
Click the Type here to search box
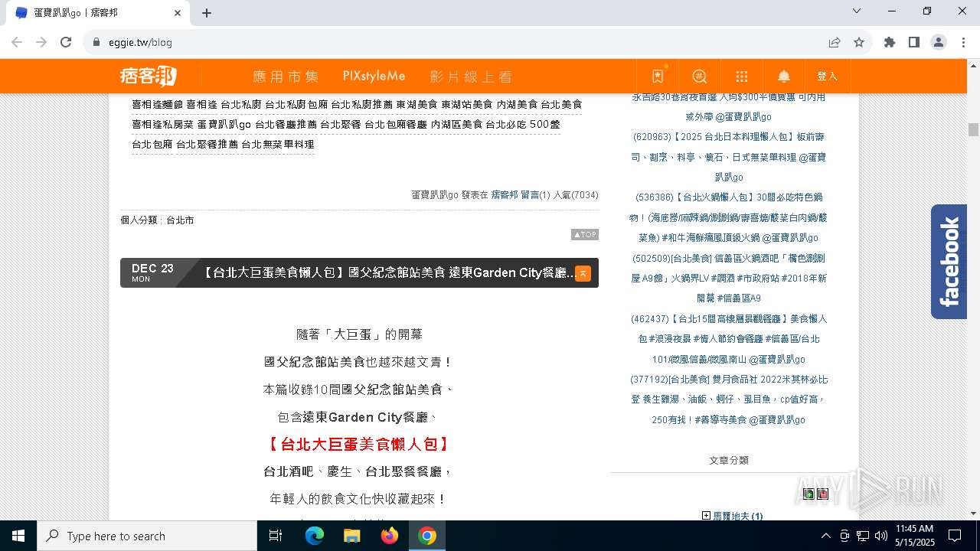[147, 536]
